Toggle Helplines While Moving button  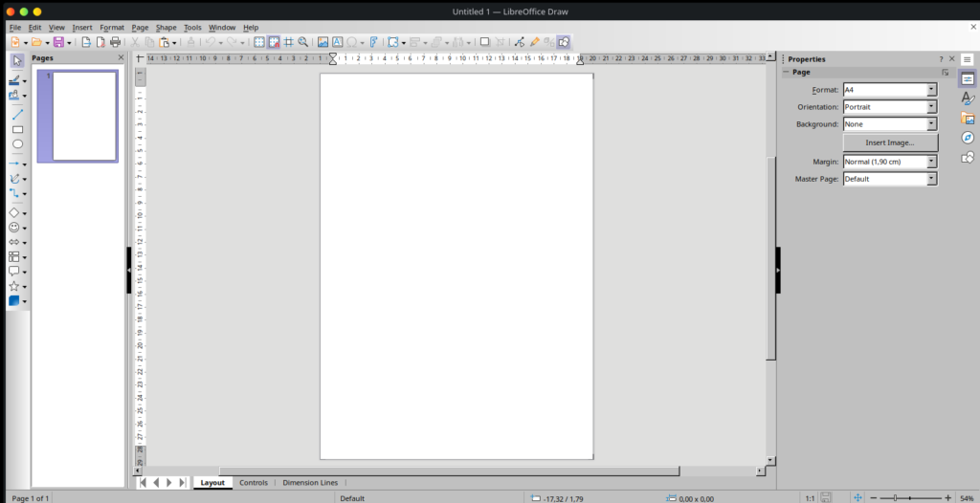click(x=288, y=42)
